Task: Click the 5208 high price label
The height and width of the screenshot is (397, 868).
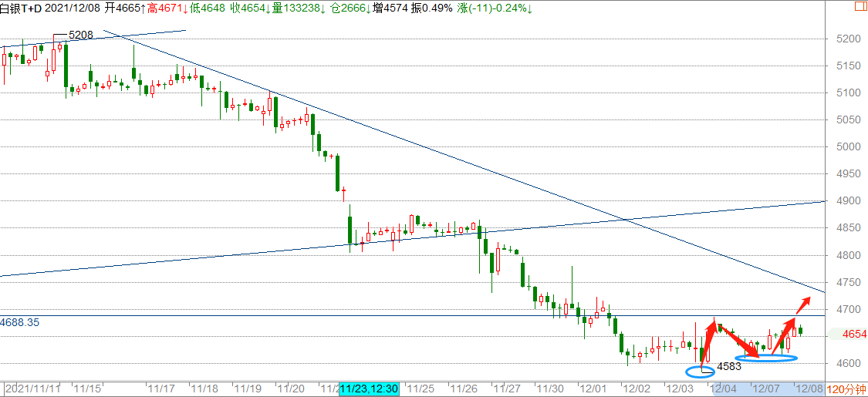Action: coord(79,35)
